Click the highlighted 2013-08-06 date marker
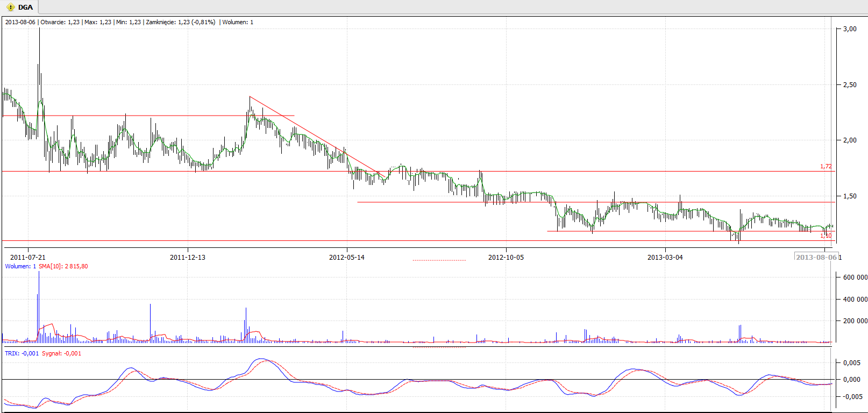This screenshot has height=413, width=868. 816,257
